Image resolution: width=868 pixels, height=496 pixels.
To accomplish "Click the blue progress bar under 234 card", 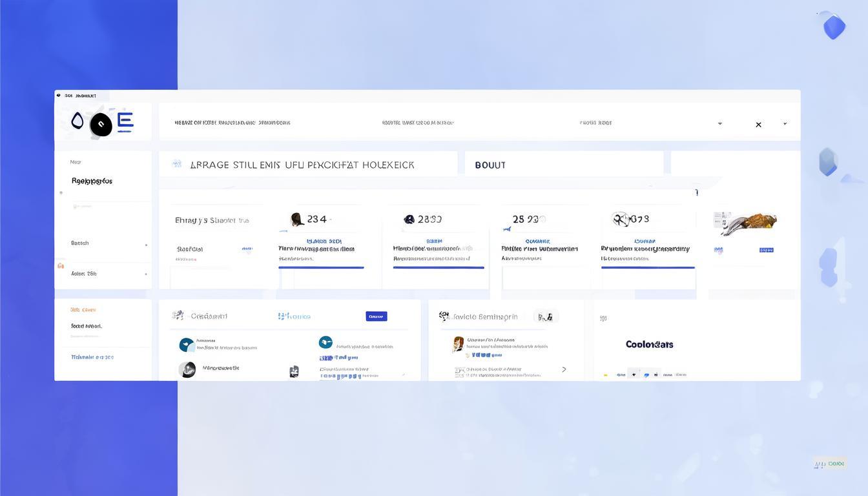I will point(321,267).
